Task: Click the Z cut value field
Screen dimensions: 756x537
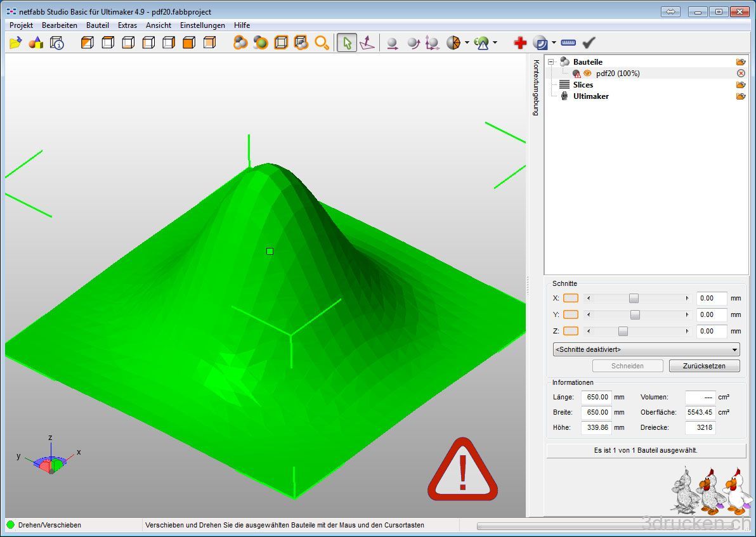Action: (712, 331)
